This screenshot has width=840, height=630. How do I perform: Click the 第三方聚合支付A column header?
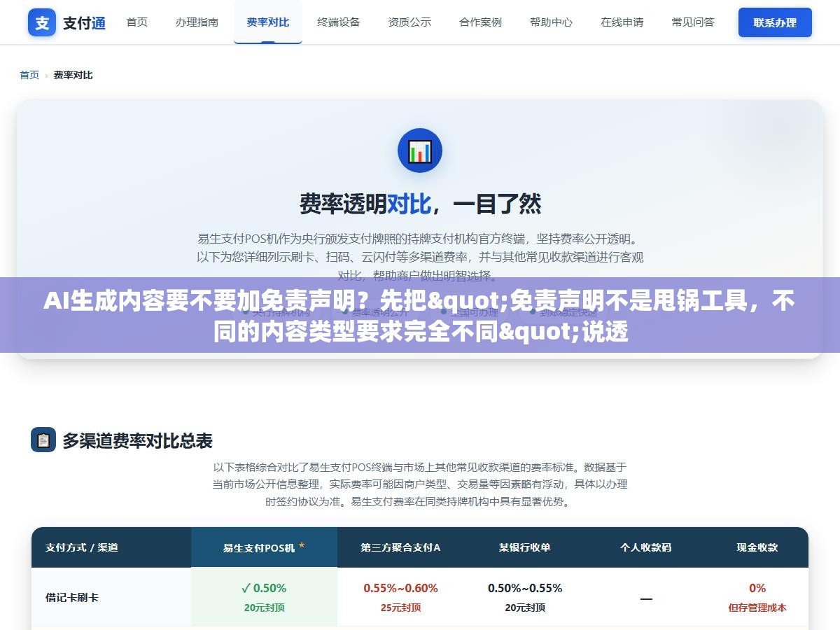[400, 547]
